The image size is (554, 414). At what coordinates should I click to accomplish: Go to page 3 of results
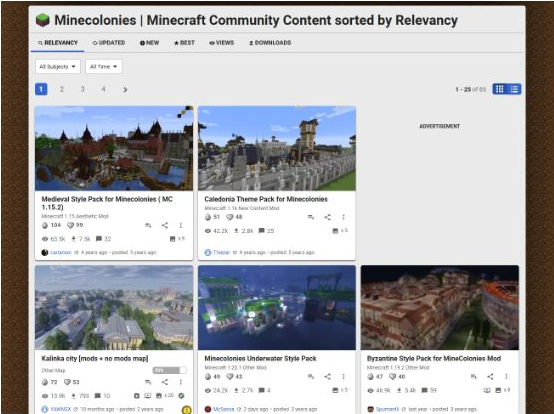coord(82,89)
